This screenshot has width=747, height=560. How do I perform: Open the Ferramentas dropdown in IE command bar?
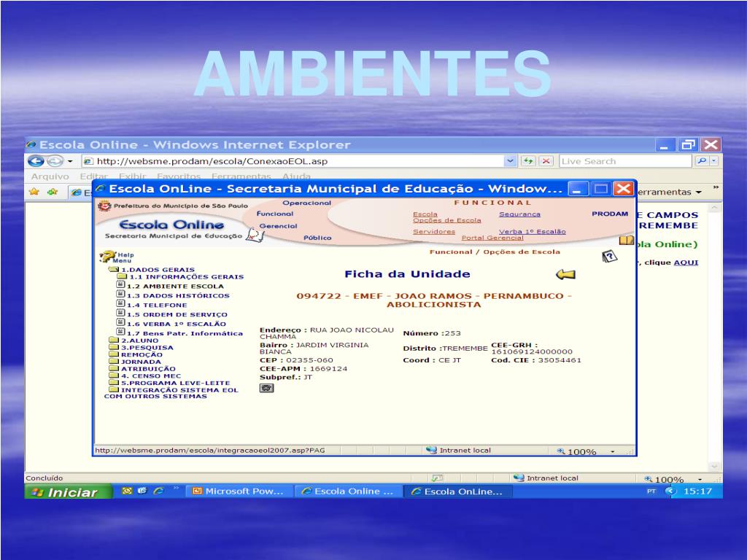(669, 192)
